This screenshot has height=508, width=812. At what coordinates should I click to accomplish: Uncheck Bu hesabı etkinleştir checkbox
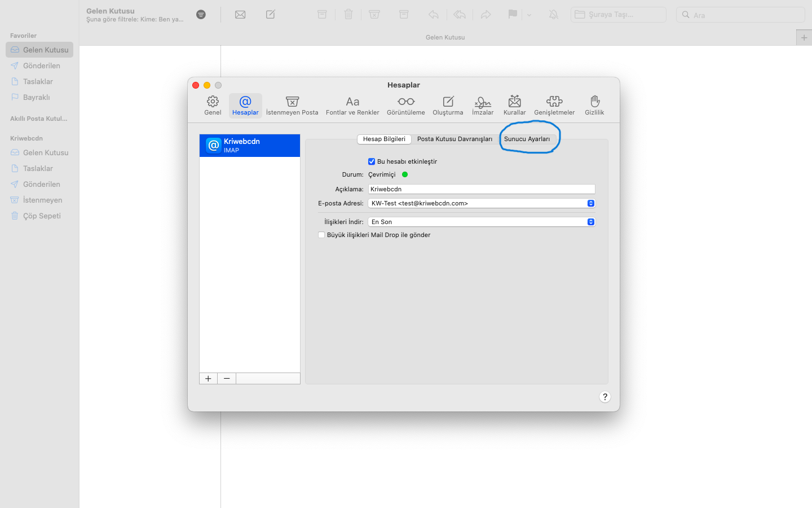[372, 161]
